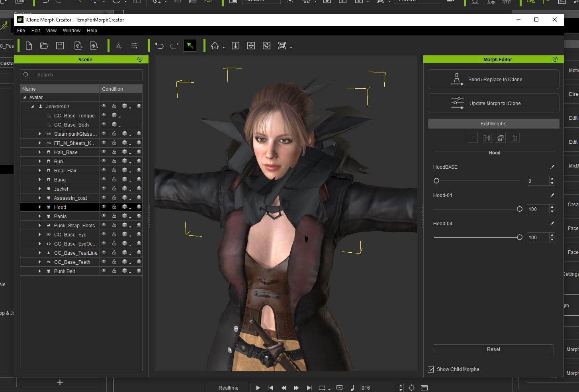The height and width of the screenshot is (392, 579).
Task: Click the Edit Morphs header button
Action: (493, 123)
